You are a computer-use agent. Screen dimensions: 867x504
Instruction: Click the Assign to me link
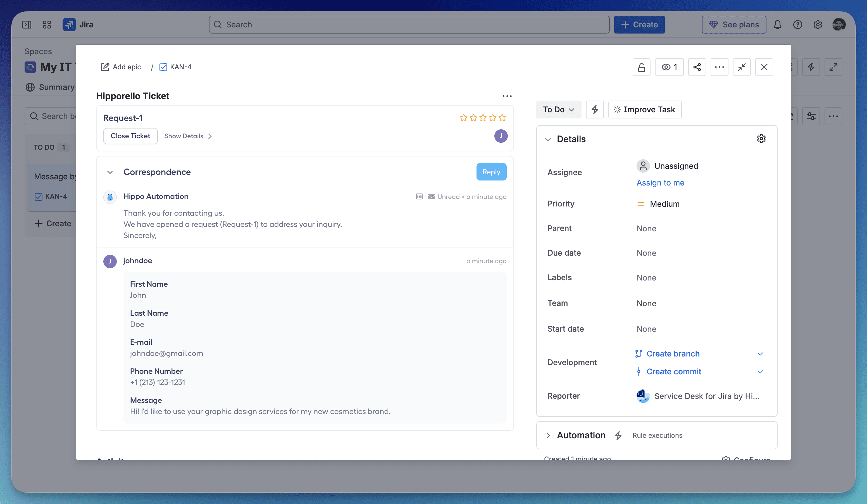660,183
